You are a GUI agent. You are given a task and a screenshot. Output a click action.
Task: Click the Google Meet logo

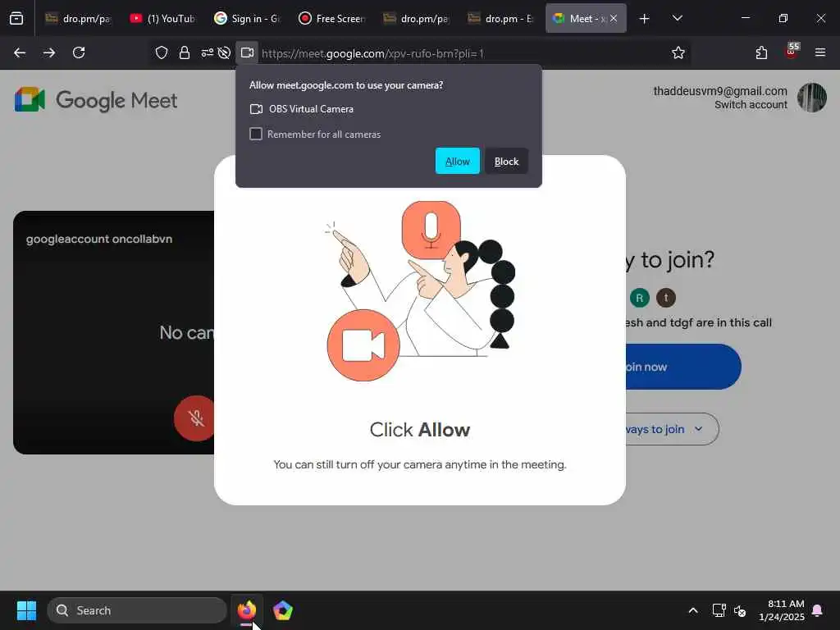point(96,100)
